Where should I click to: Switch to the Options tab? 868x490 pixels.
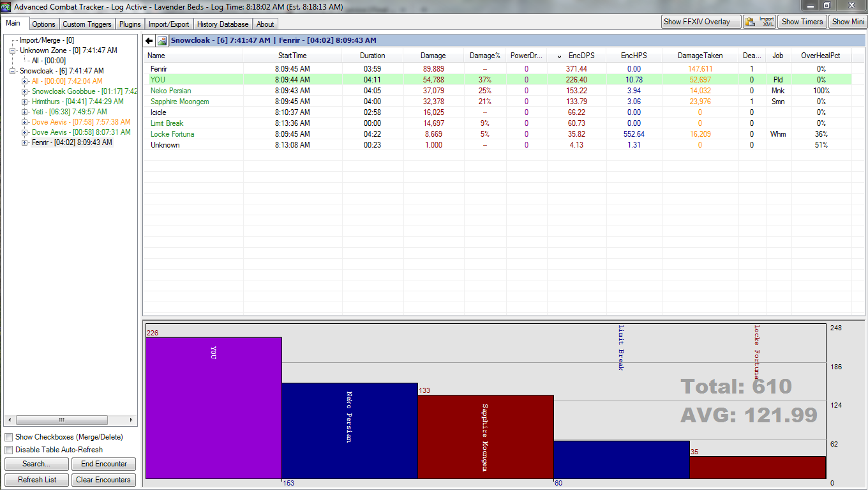44,24
